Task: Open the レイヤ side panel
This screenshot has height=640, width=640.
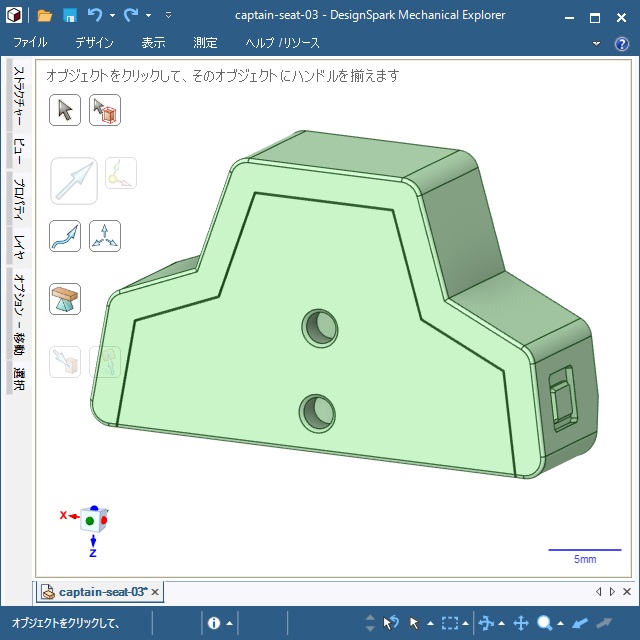Action: click(19, 247)
